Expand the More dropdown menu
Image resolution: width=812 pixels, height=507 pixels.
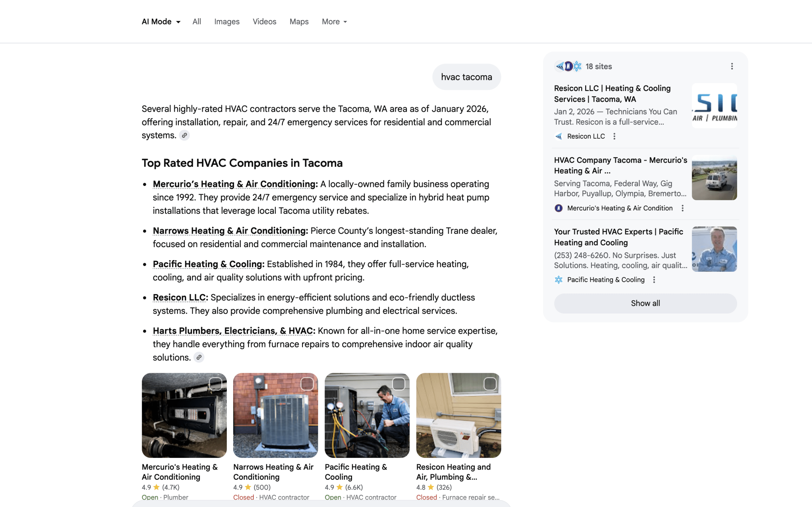[334, 22]
